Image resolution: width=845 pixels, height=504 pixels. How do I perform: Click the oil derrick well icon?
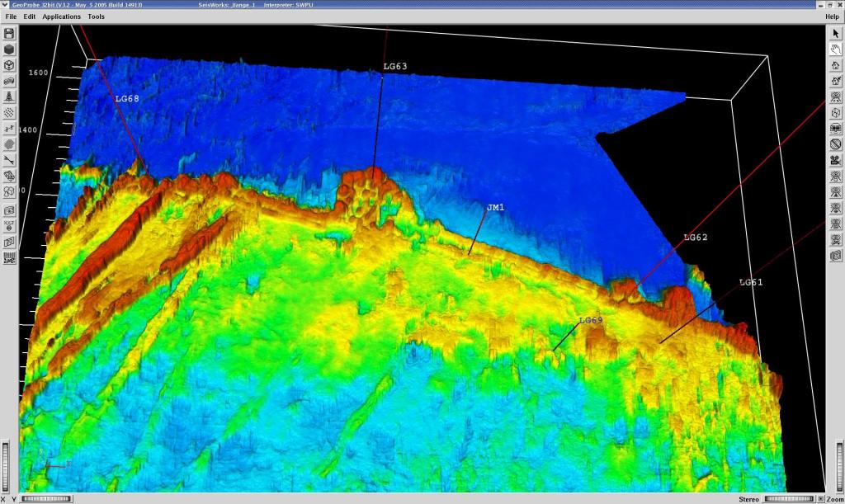pyautogui.click(x=9, y=97)
